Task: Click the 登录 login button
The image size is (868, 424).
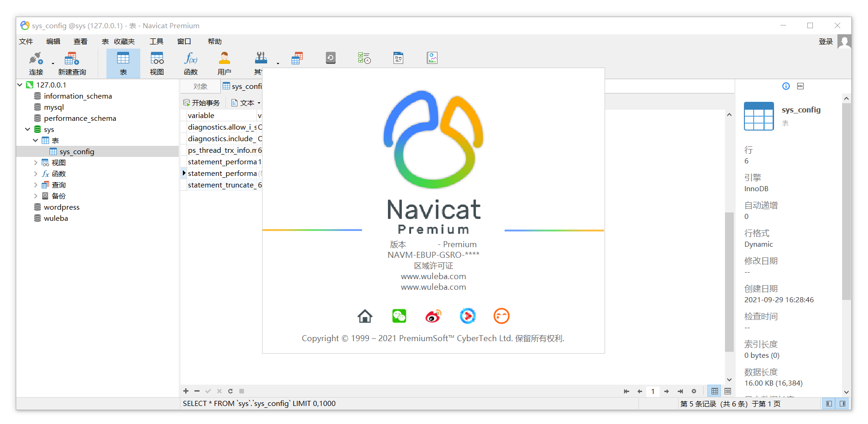Action: click(x=826, y=41)
